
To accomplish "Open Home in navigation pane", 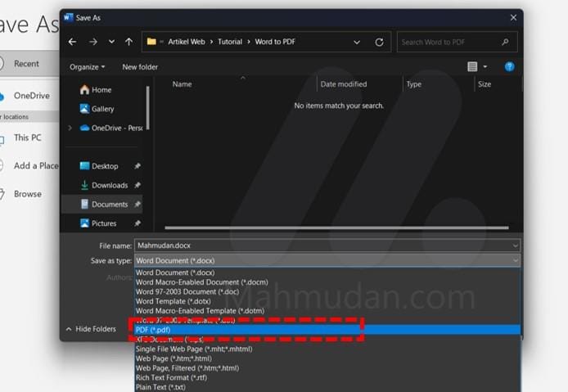I will coord(101,90).
